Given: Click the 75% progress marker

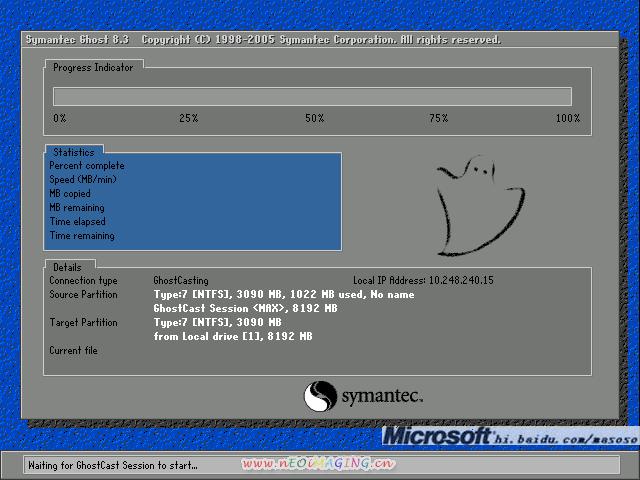Looking at the screenshot, I should pos(439,118).
